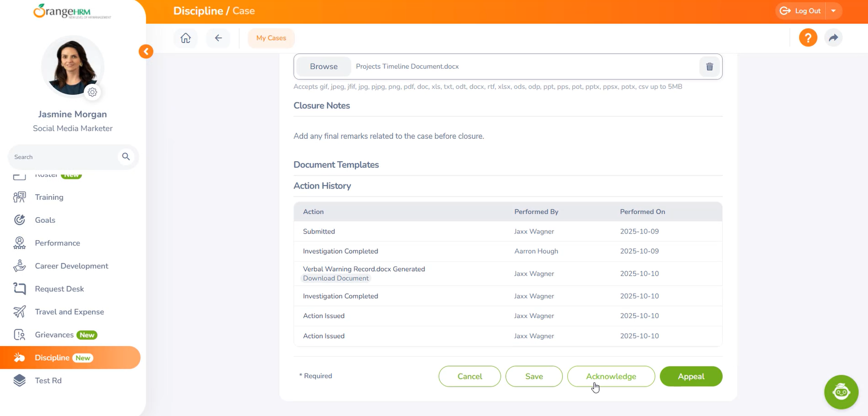868x416 pixels.
Task: Select Travel and Expense from the sidebar
Action: coord(69,312)
